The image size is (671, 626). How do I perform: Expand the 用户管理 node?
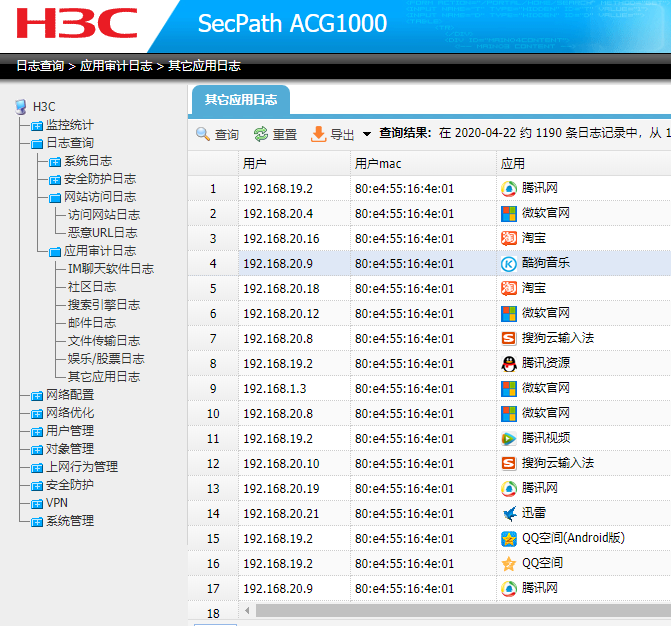click(37, 432)
